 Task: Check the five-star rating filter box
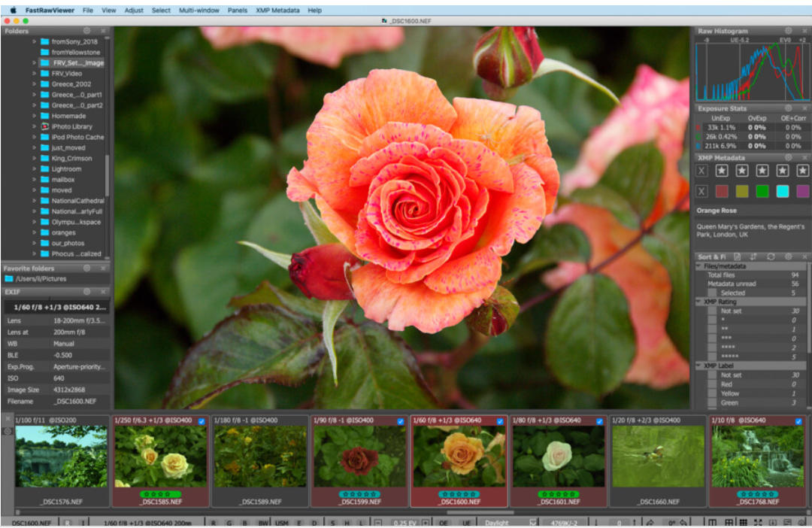click(x=712, y=356)
